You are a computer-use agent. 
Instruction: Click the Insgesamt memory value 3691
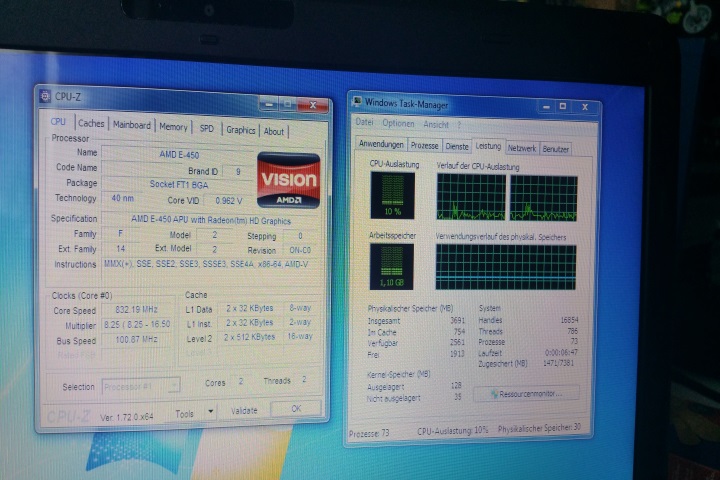click(x=457, y=320)
